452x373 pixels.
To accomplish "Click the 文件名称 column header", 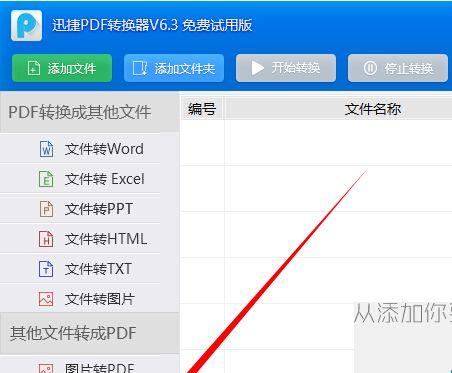I will click(x=338, y=109).
